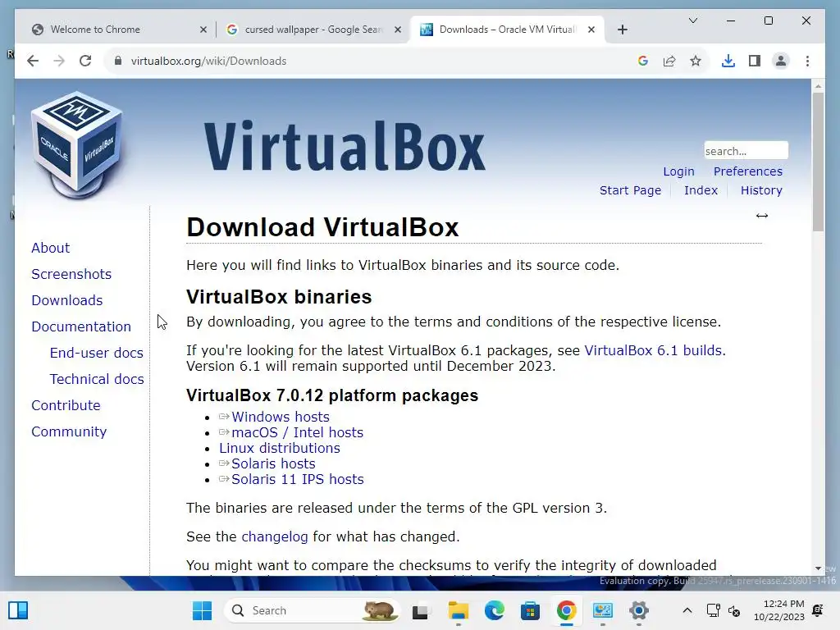Open the notification bell icon
The image size is (840, 630).
(x=818, y=610)
